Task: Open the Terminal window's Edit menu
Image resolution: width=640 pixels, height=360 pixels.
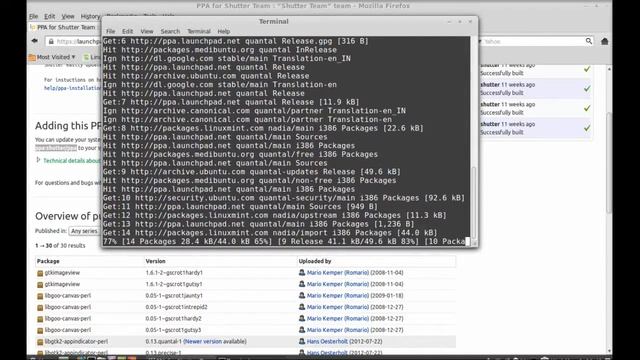Action: tap(127, 31)
